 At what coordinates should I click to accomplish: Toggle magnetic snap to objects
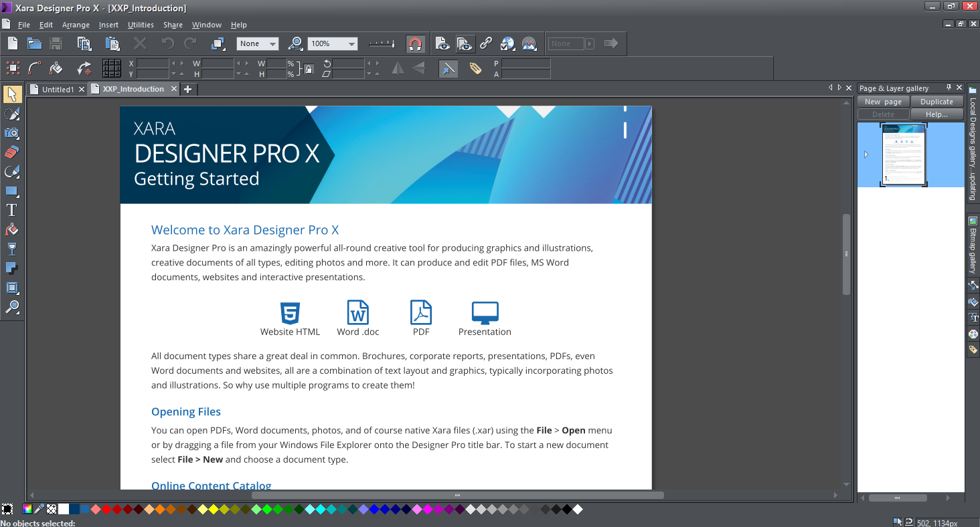(415, 43)
